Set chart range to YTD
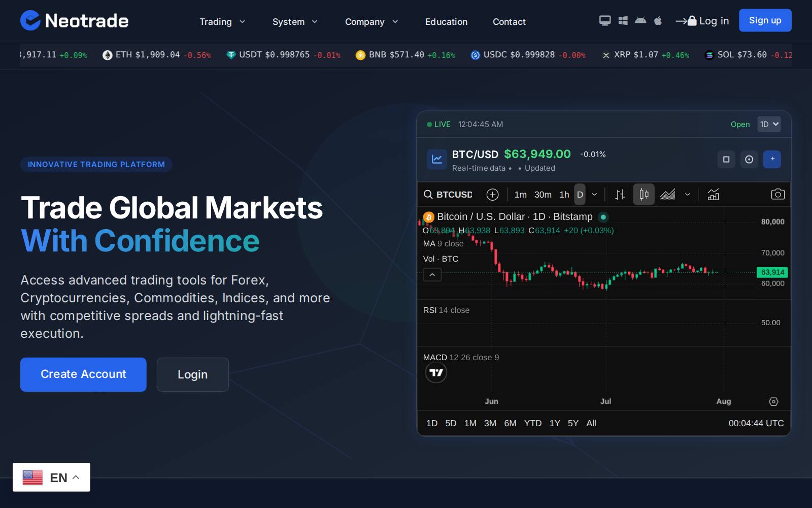The height and width of the screenshot is (508, 812). (x=533, y=423)
